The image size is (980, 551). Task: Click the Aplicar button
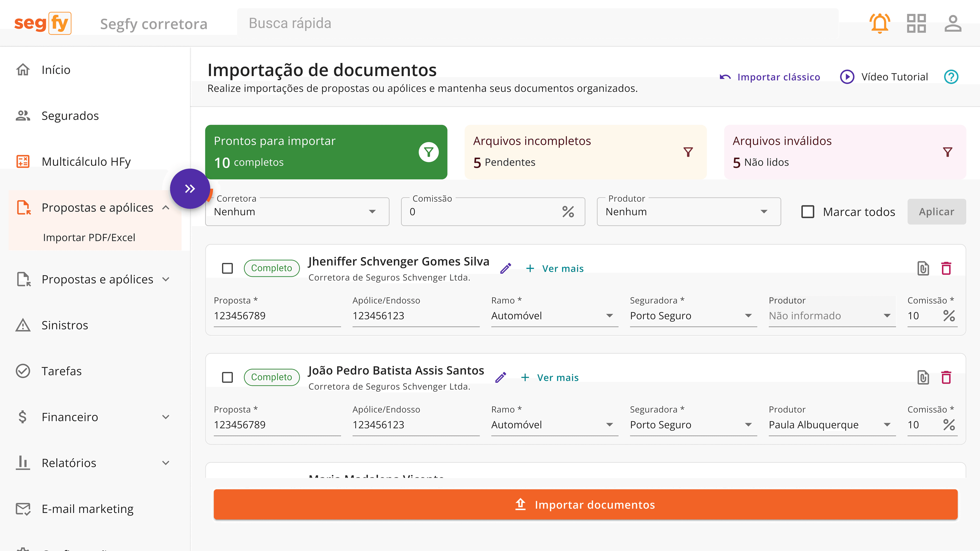[x=936, y=211]
